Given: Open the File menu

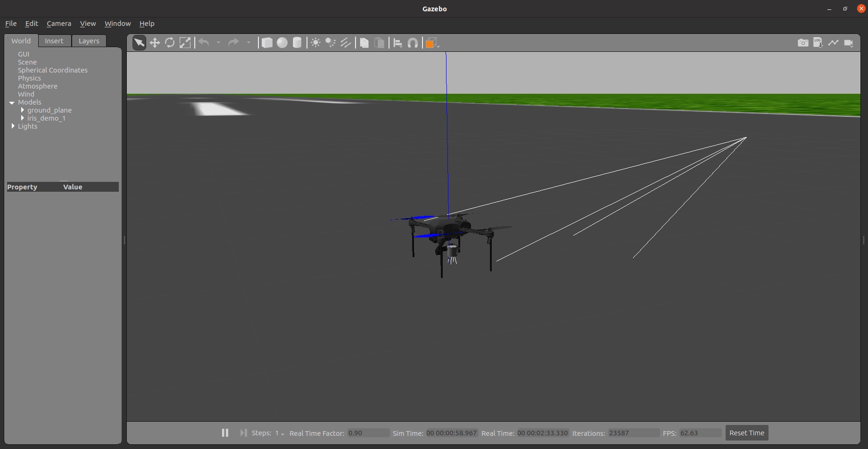Looking at the screenshot, I should point(11,24).
